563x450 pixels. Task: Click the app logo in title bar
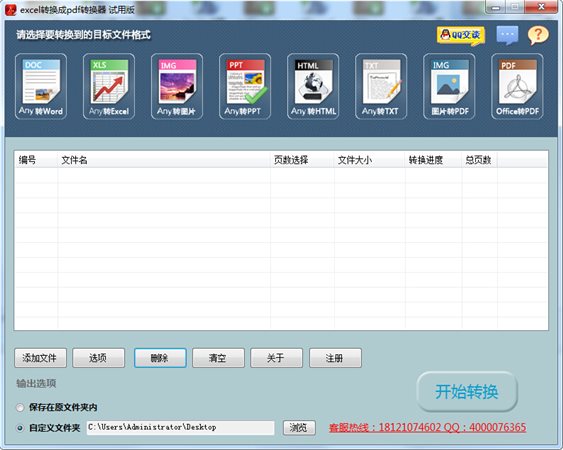pos(10,10)
